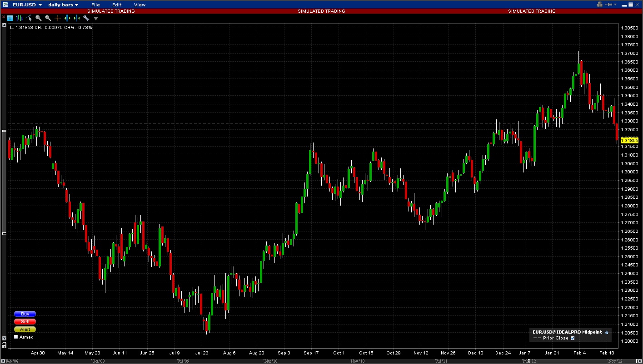643x364 pixels.
Task: Click the right arrow of the bottom time scrollbar
Action: pyautogui.click(x=641, y=361)
